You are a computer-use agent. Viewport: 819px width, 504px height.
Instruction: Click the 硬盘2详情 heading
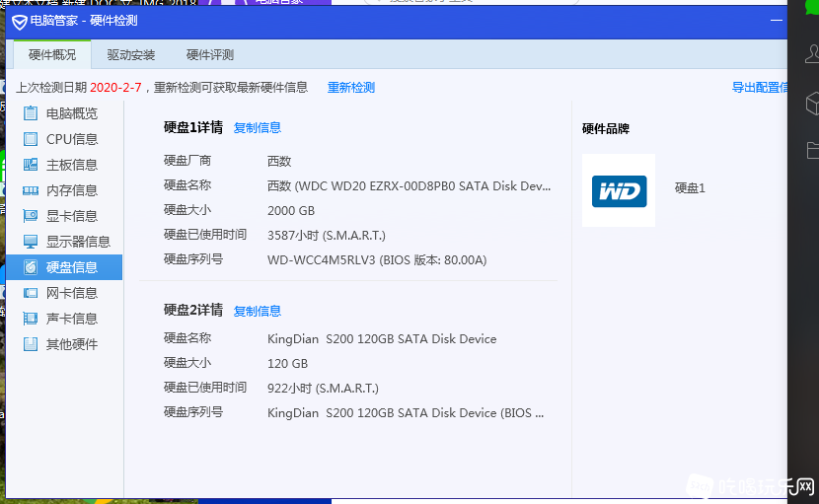(x=193, y=311)
